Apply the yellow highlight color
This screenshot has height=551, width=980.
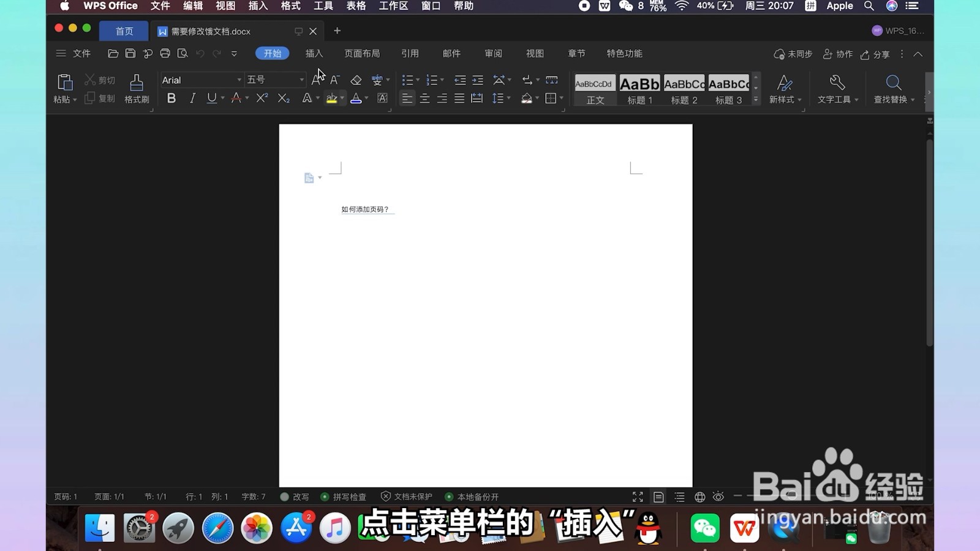(331, 98)
